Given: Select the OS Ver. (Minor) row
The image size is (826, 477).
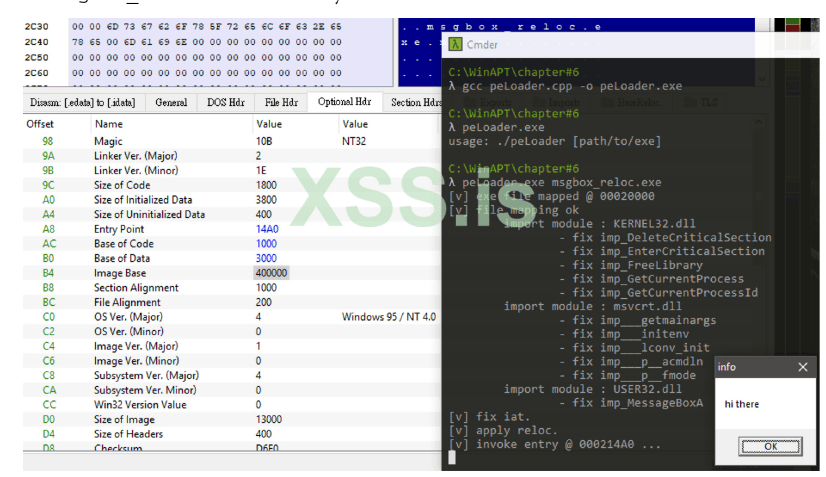Looking at the screenshot, I should (230, 332).
